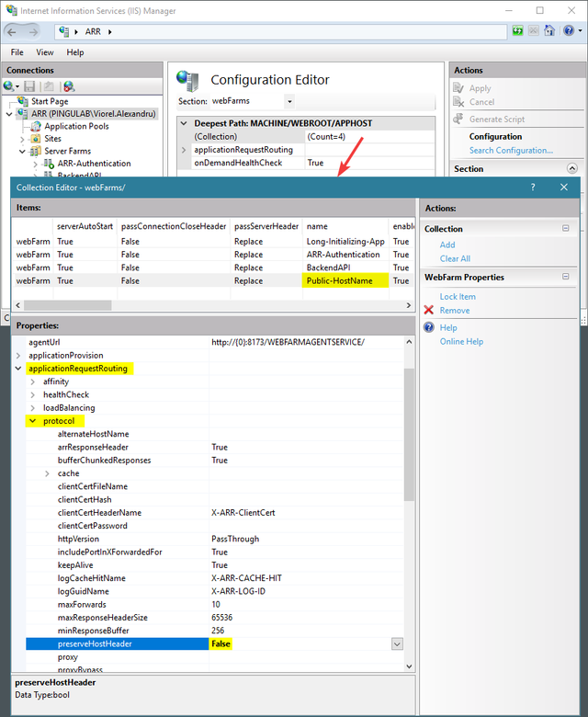This screenshot has height=717, width=588.
Task: Expand the Sites node arrow
Action: pyautogui.click(x=22, y=139)
